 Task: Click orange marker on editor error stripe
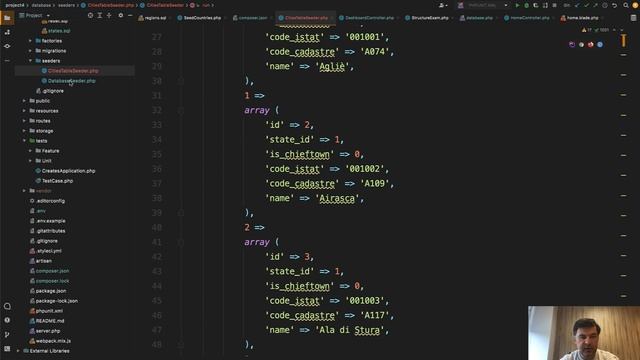[x=624, y=40]
